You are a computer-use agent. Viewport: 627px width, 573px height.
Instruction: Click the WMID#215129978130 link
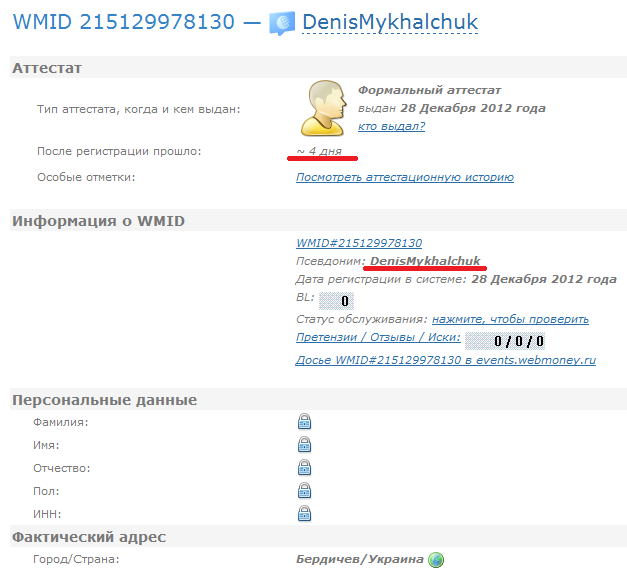click(359, 243)
